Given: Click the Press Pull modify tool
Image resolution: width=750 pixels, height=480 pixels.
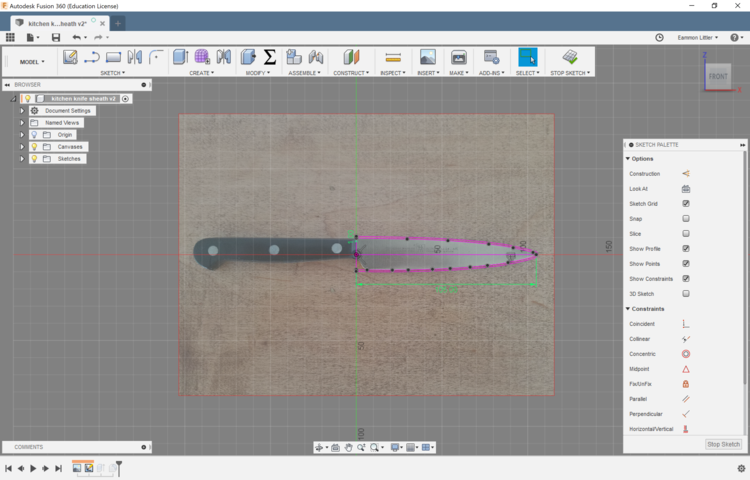Looking at the screenshot, I should pyautogui.click(x=248, y=57).
